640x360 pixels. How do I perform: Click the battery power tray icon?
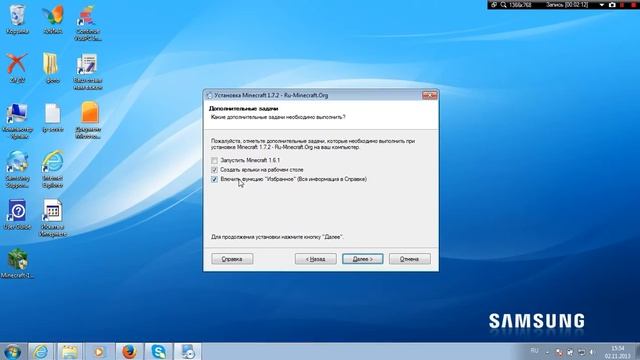tap(582, 352)
